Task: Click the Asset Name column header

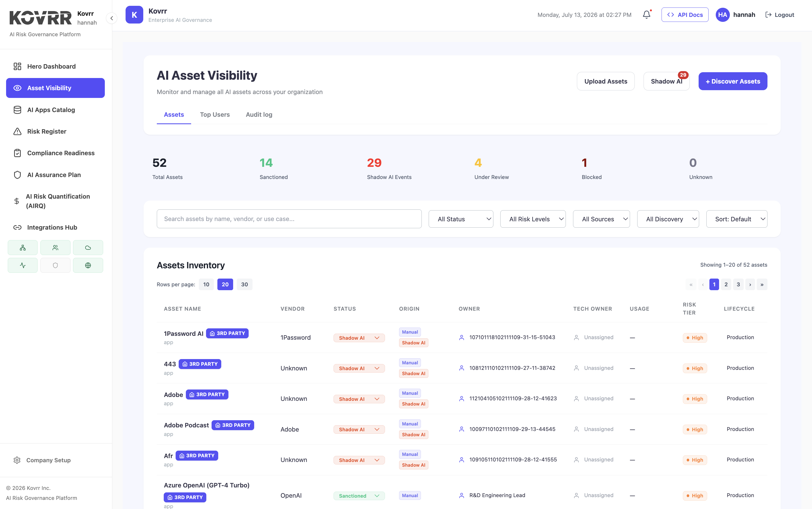Action: (182, 309)
